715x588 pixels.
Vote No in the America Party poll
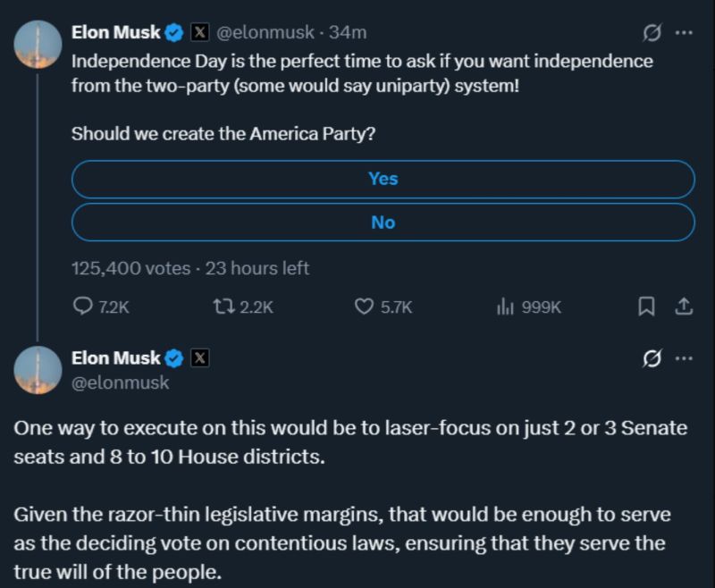[x=383, y=223]
